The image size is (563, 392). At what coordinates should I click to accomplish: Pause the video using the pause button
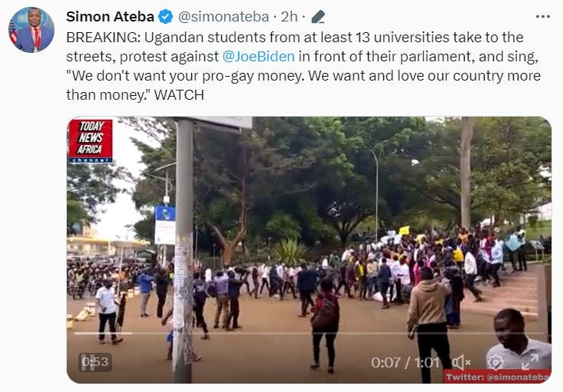88,362
